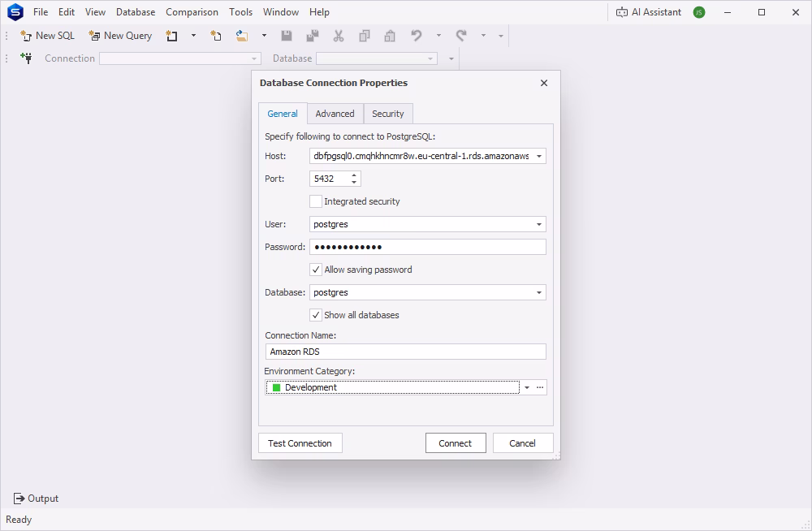The width and height of the screenshot is (812, 531).
Task: Open the View menu
Action: pyautogui.click(x=95, y=12)
